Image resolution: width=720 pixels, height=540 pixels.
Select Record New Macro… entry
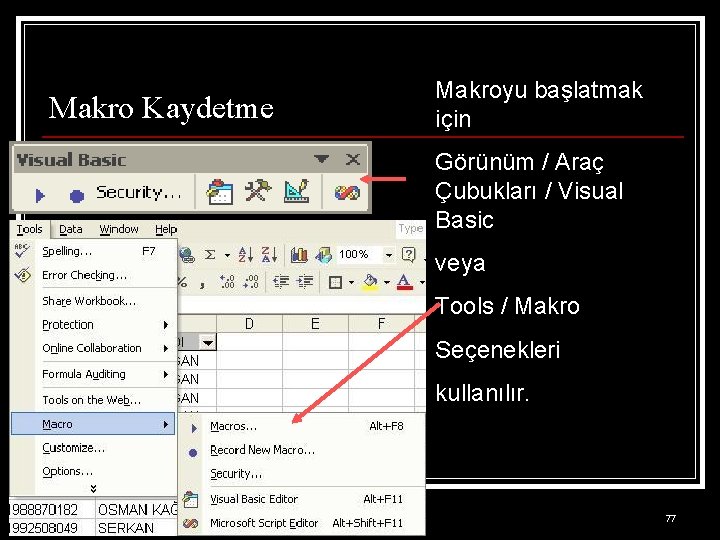[x=302, y=450]
